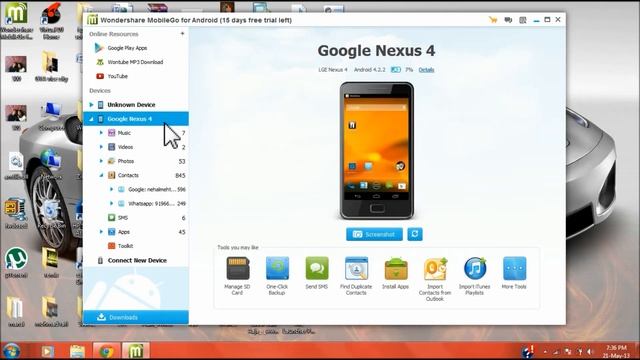The width and height of the screenshot is (640, 360).
Task: Click the taskbar clock
Action: (616, 351)
